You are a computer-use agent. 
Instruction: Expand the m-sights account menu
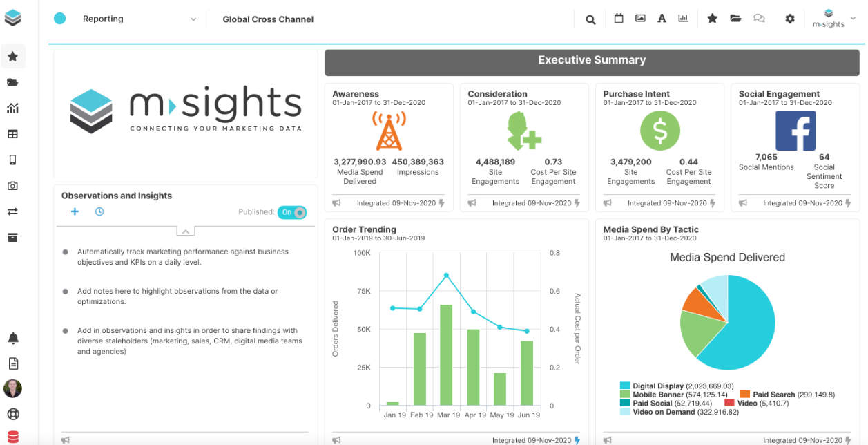click(828, 19)
